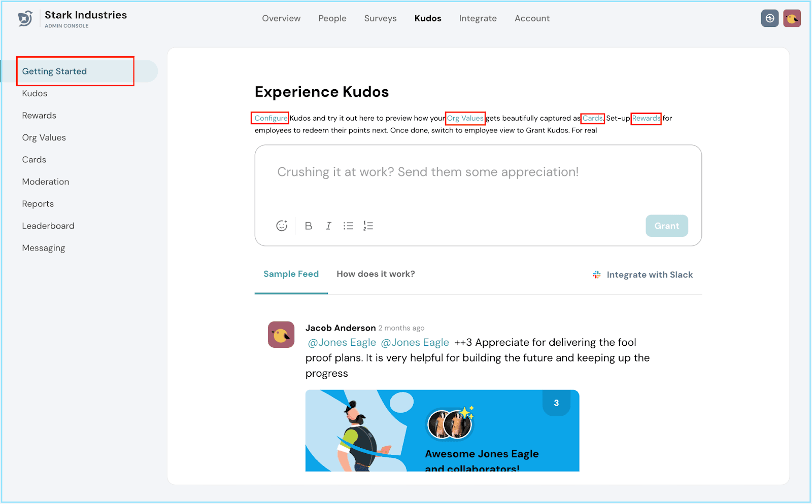812x504 pixels.
Task: Toggle italic formatting in the Kudos editor
Action: [328, 226]
